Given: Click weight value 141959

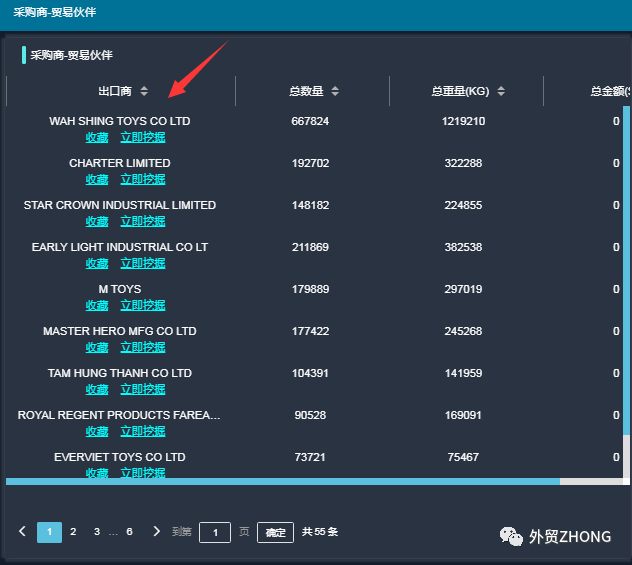Looking at the screenshot, I should tap(464, 373).
